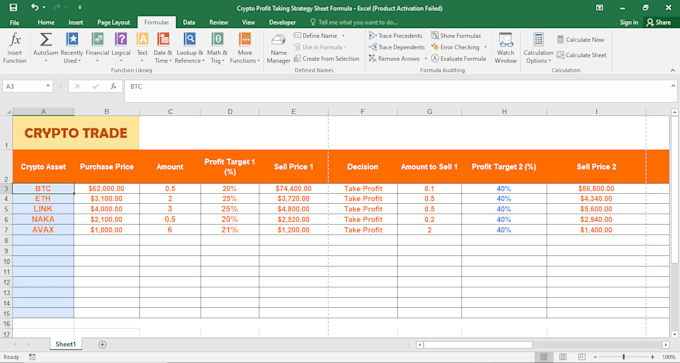Expand the formula bar

click(673, 86)
